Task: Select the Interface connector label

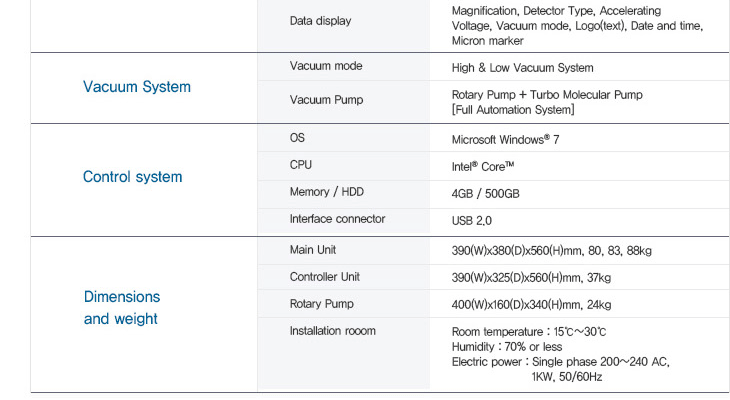Action: tap(337, 219)
